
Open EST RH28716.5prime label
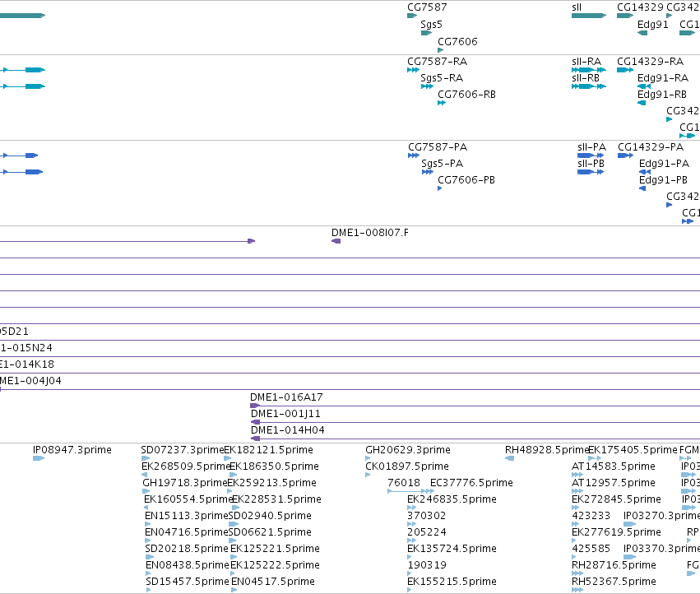pos(614,565)
